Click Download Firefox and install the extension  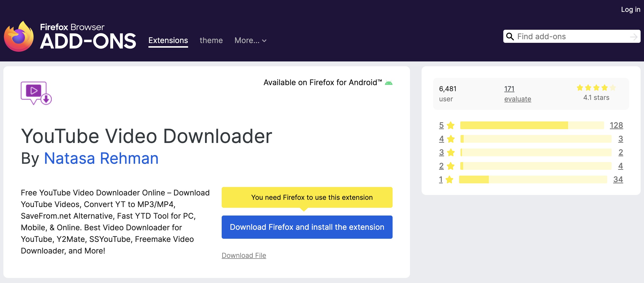[x=307, y=227]
